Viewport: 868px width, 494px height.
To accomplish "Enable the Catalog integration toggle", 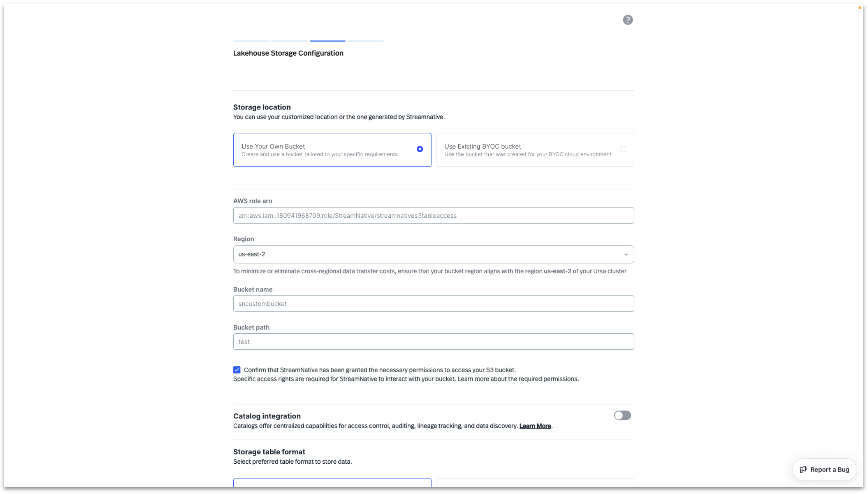I will [622, 415].
